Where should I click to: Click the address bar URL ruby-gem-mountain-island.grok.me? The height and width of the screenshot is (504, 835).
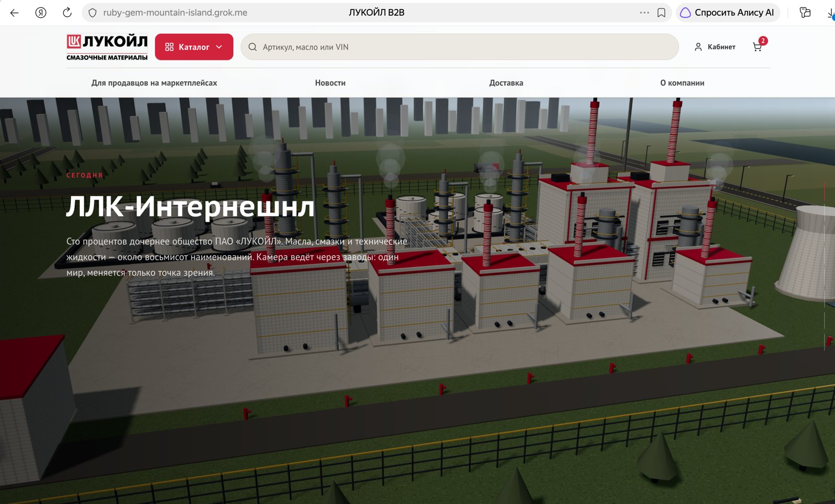(175, 13)
